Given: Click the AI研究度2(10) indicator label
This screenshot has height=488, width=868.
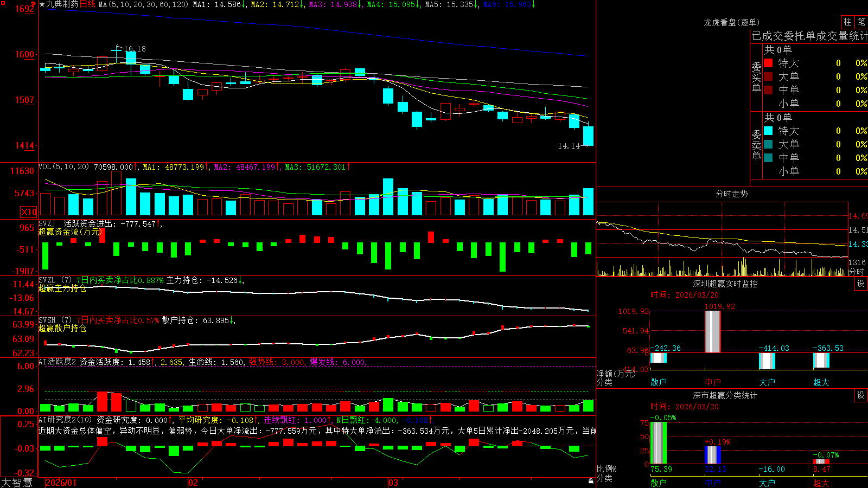Looking at the screenshot, I should (x=66, y=420).
